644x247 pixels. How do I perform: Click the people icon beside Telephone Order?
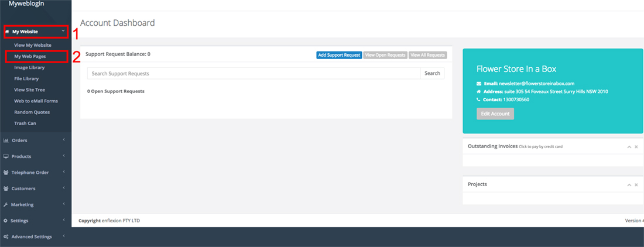(x=6, y=172)
